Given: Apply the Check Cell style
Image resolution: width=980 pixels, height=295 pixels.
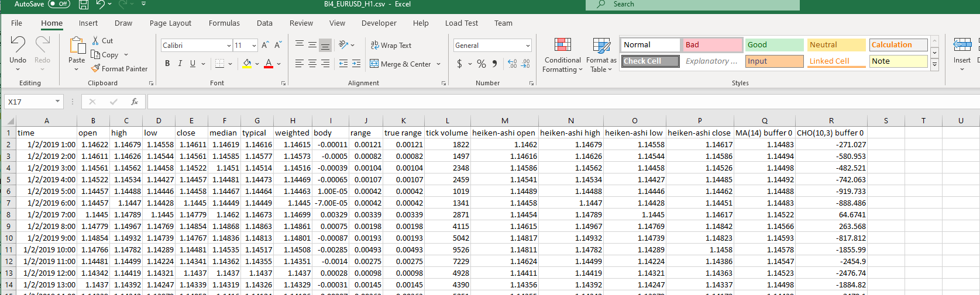Looking at the screenshot, I should tap(651, 61).
